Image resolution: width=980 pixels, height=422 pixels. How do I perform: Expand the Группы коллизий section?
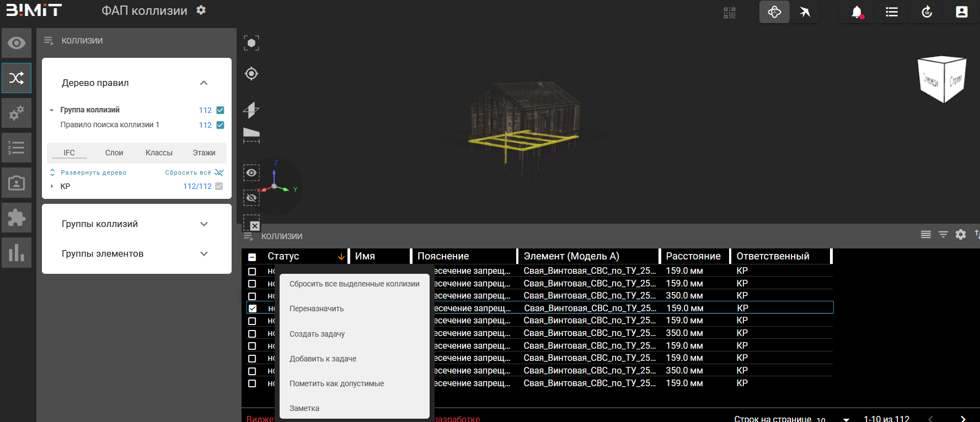[x=204, y=224]
